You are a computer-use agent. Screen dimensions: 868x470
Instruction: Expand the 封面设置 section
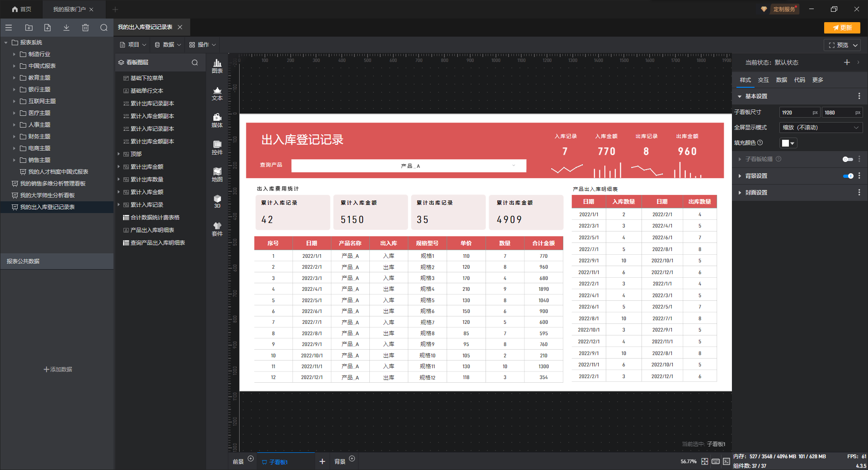pyautogui.click(x=740, y=193)
